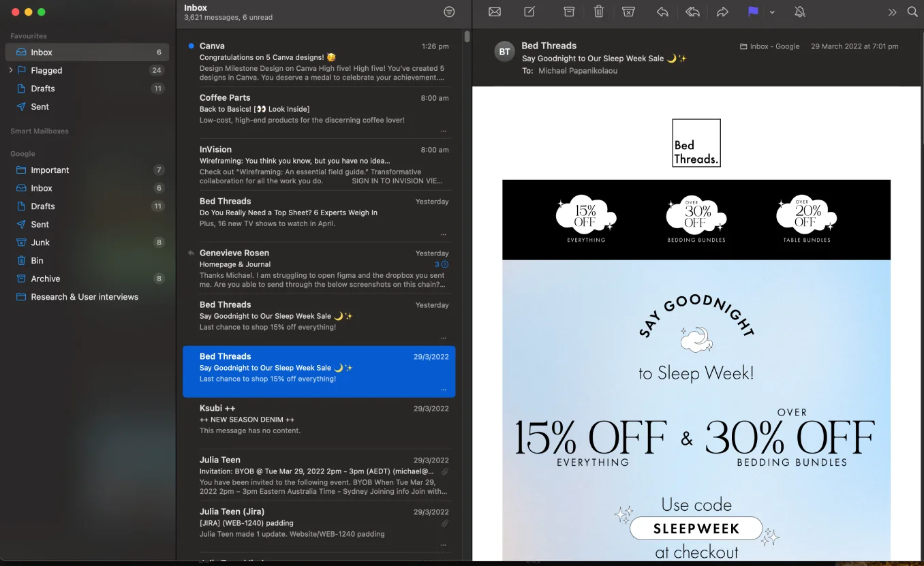Open Julia Teen (Jira) WEB-1240 email
The width and height of the screenshot is (924, 566).
(x=319, y=527)
